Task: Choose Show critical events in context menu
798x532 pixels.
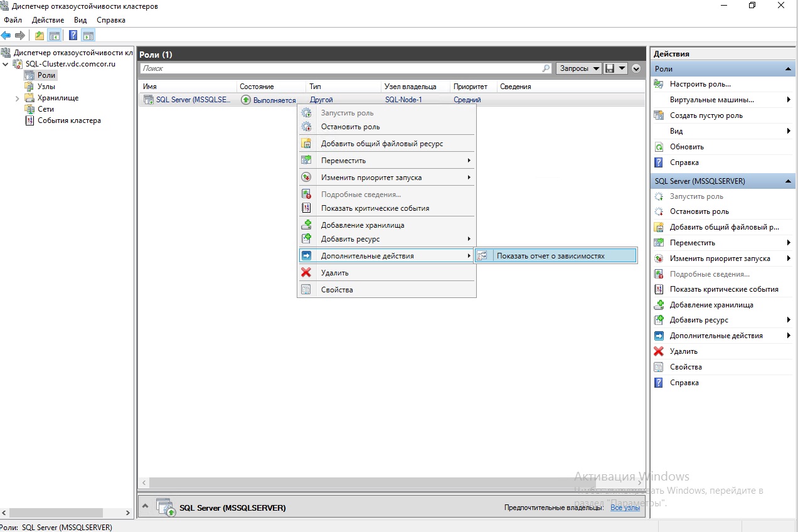Action: [386, 208]
